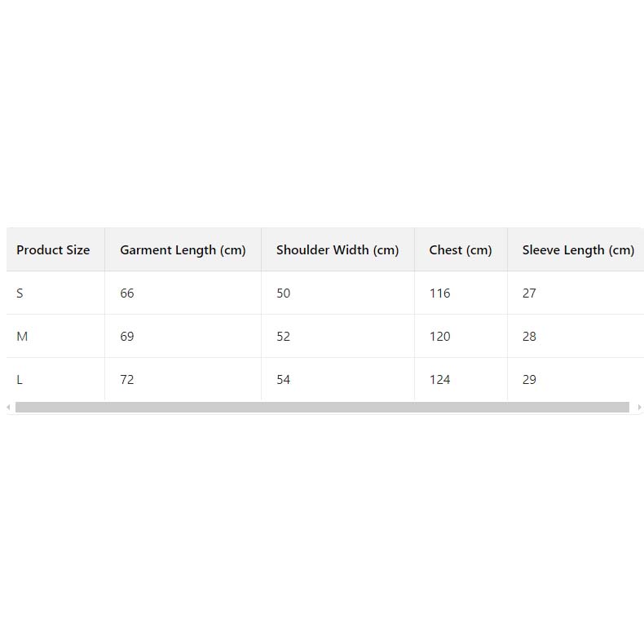Click the horizontal scrollbar left arrow
Viewport: 644px width, 644px height.
(8, 407)
